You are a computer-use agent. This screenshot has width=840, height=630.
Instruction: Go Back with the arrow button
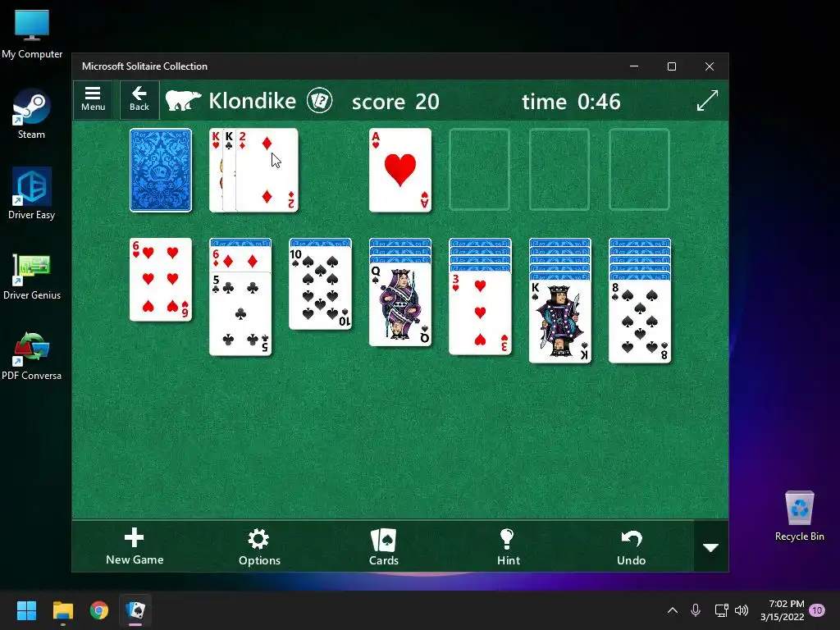coord(139,99)
